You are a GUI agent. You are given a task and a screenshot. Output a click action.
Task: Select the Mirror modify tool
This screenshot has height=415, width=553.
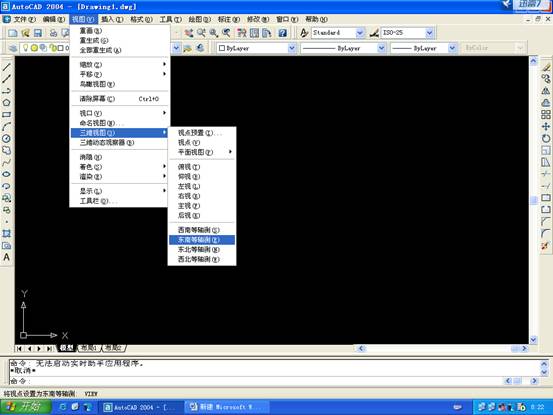pos(546,91)
